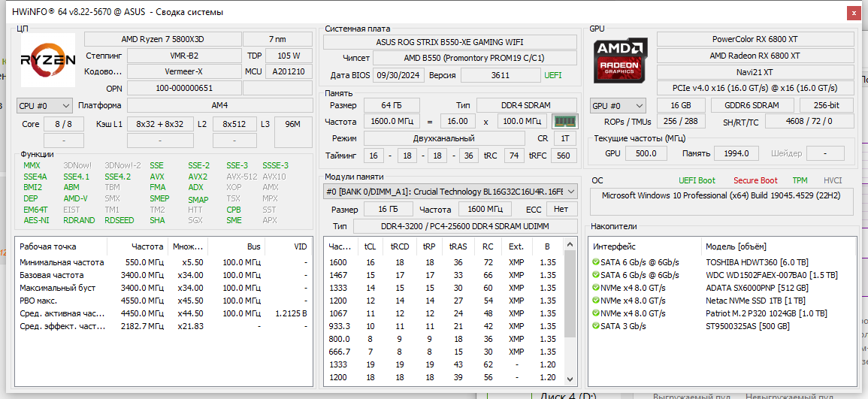Click the AMD B550 chipset field
This screenshot has height=399, width=868.
(473, 58)
